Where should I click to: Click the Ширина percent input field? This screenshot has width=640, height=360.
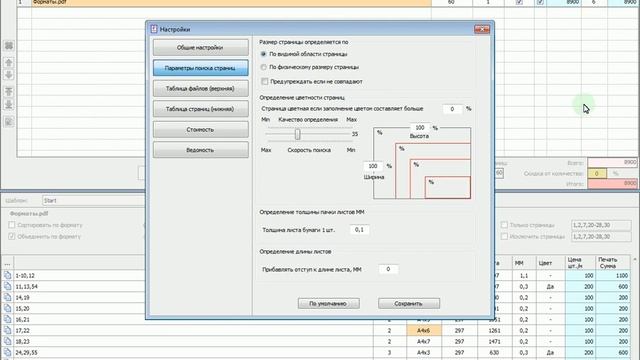point(373,166)
